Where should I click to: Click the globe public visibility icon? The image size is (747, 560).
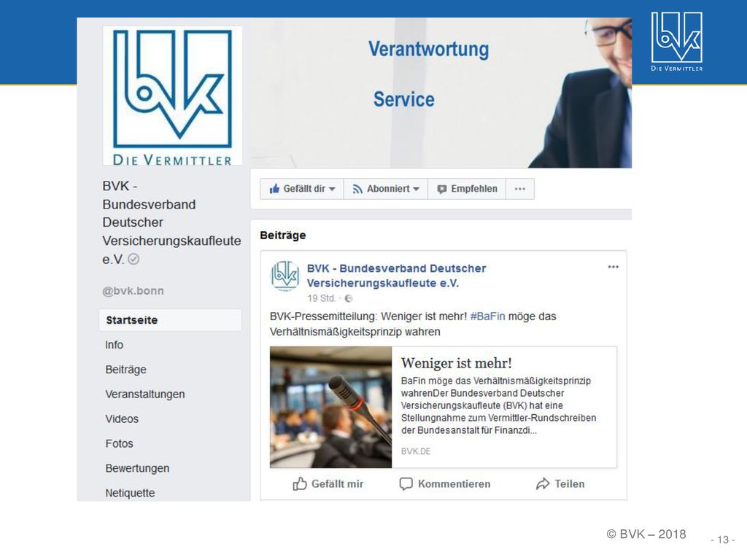tap(348, 298)
